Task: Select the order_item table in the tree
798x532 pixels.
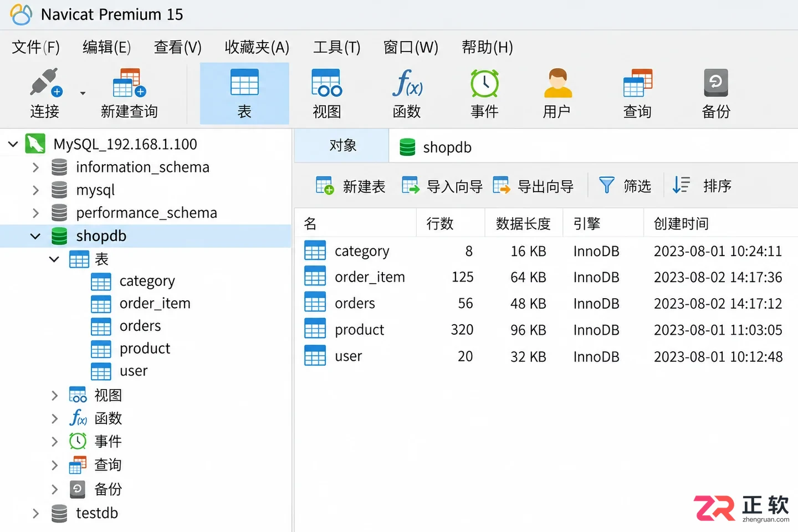Action: pyautogui.click(x=141, y=304)
